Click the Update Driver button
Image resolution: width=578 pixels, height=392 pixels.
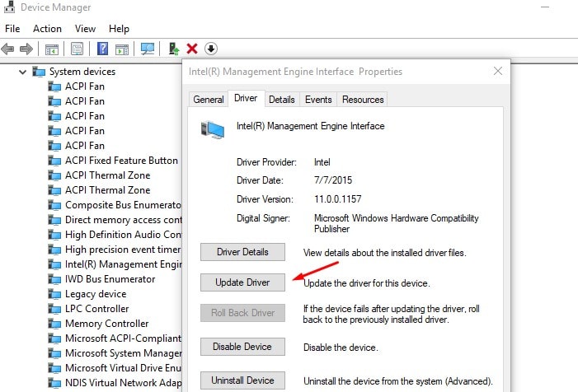(x=242, y=282)
